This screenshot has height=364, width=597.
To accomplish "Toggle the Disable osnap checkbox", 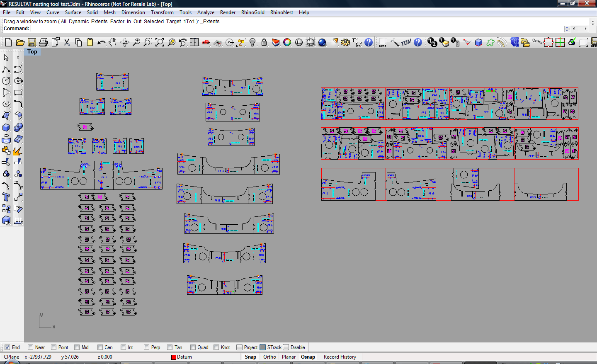I will [x=286, y=347].
